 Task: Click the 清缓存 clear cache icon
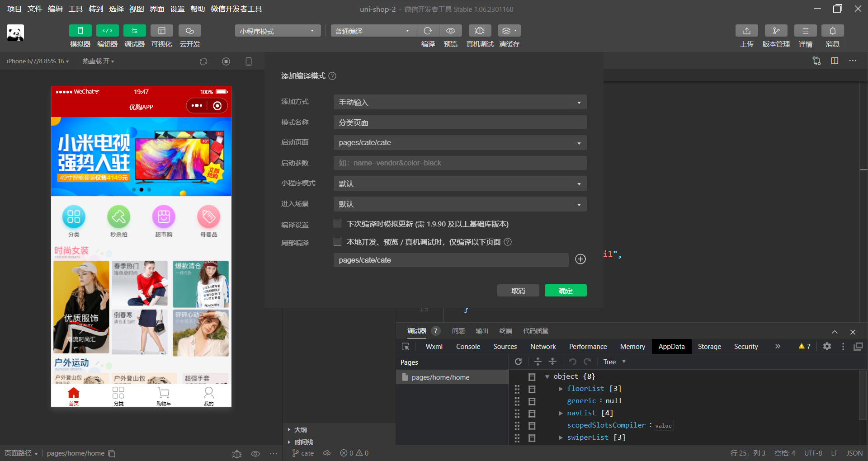pos(509,31)
